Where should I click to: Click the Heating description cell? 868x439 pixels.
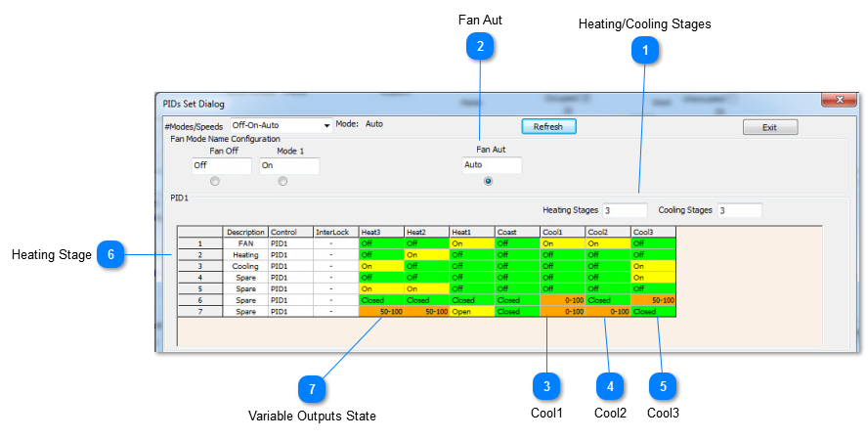(245, 254)
